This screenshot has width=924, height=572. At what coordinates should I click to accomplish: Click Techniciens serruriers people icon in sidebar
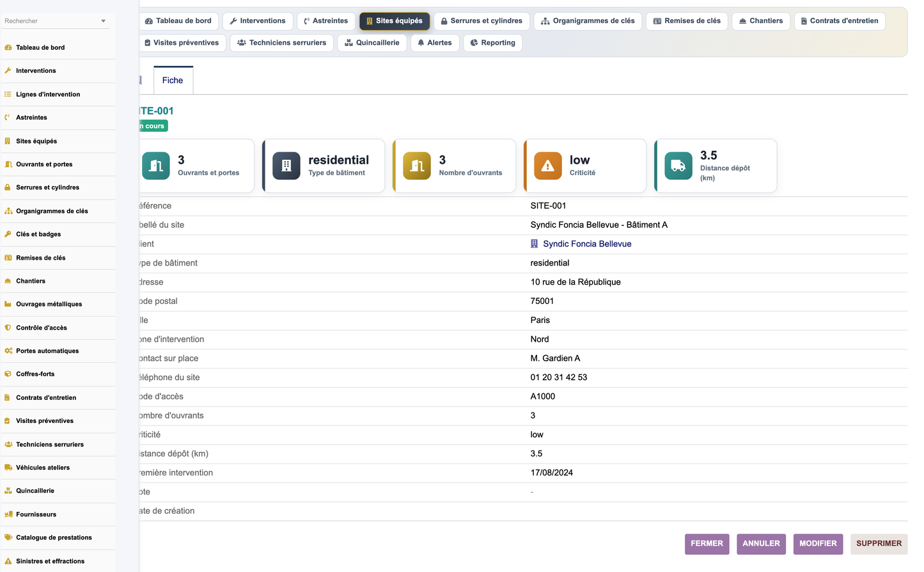tap(8, 444)
